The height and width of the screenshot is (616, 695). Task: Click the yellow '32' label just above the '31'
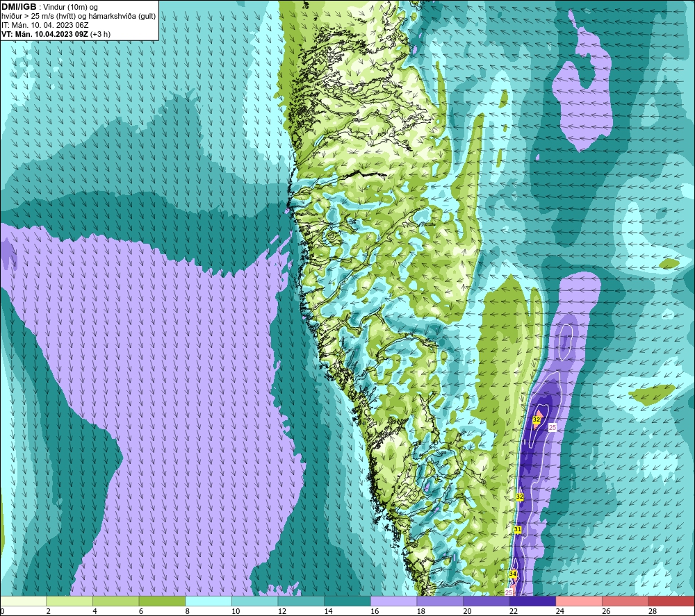519,497
